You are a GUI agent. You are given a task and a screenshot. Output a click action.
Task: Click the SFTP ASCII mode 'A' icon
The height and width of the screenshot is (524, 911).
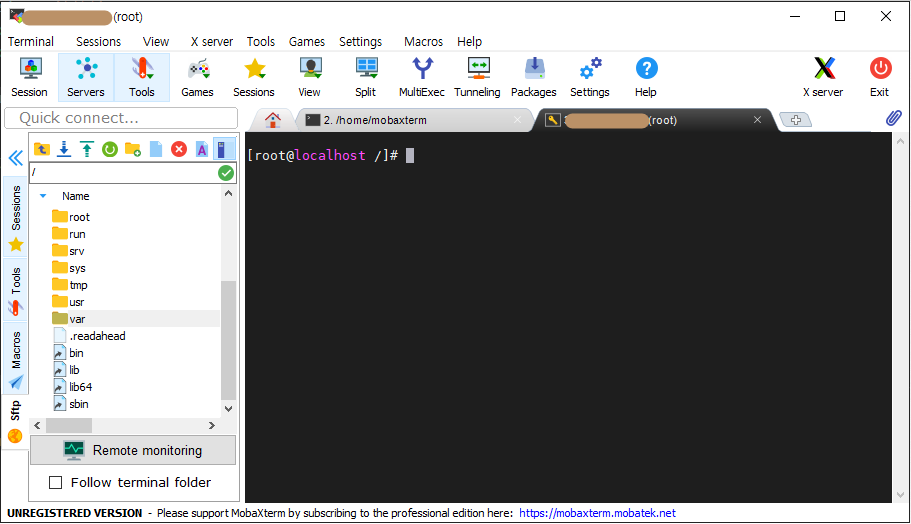(x=202, y=149)
